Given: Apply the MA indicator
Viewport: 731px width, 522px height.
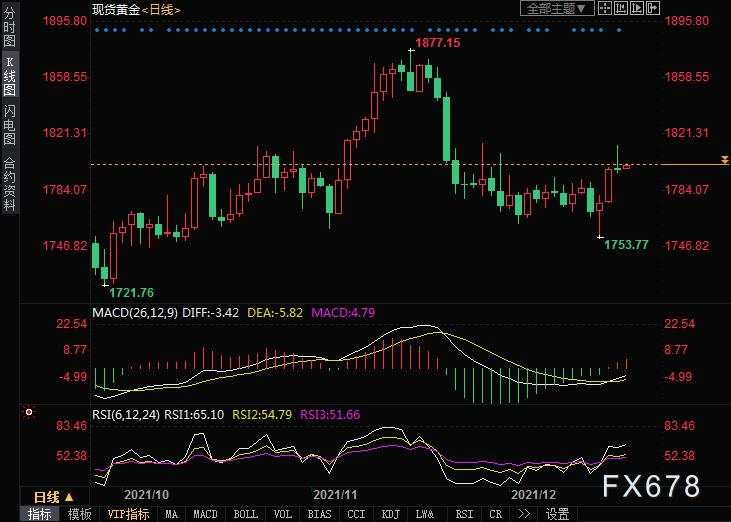Looking at the screenshot, I should click(171, 514).
